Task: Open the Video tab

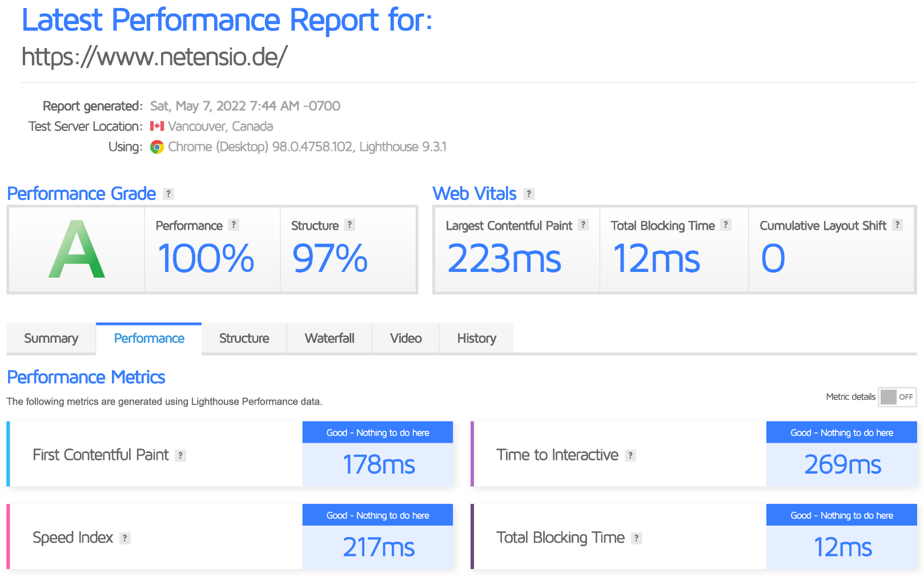Action: pos(406,338)
